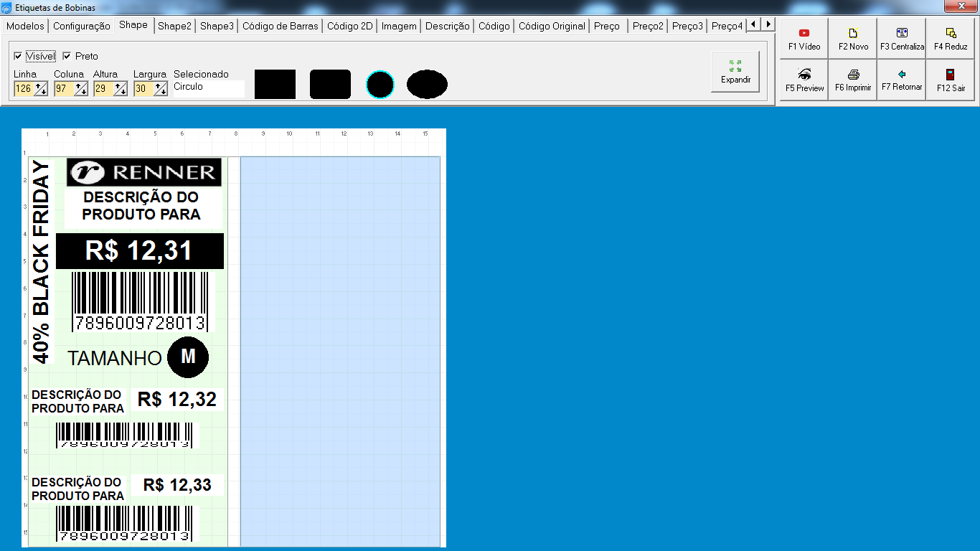Viewport: 980px width, 551px height.
Task: Select the Shape tab
Action: [133, 24]
